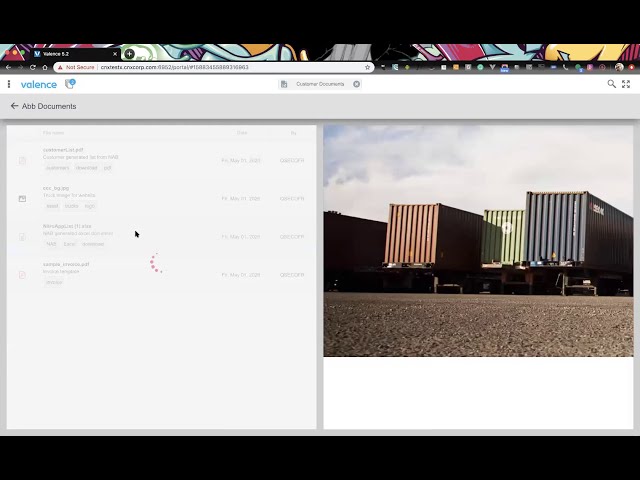Open the sample_invoice.pdf document row
640x480 pixels.
pos(162,273)
